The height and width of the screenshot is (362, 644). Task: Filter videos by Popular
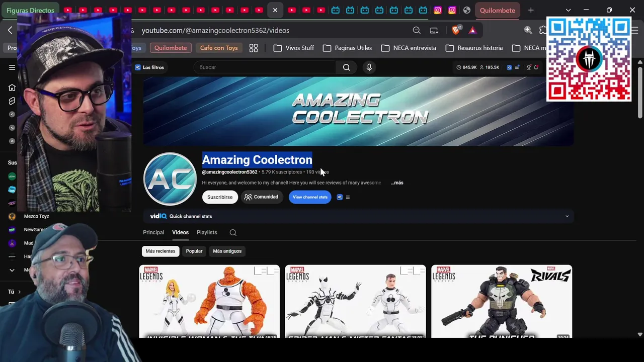(194, 251)
